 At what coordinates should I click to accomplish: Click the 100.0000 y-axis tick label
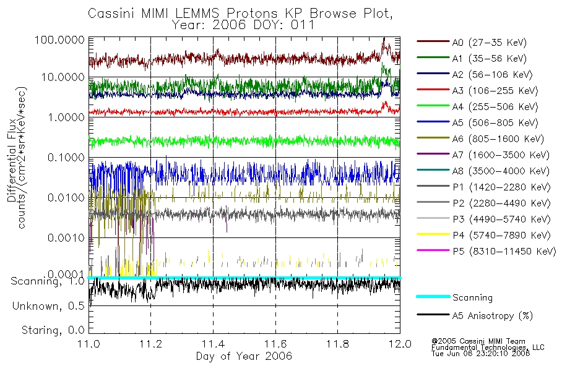(x=59, y=40)
